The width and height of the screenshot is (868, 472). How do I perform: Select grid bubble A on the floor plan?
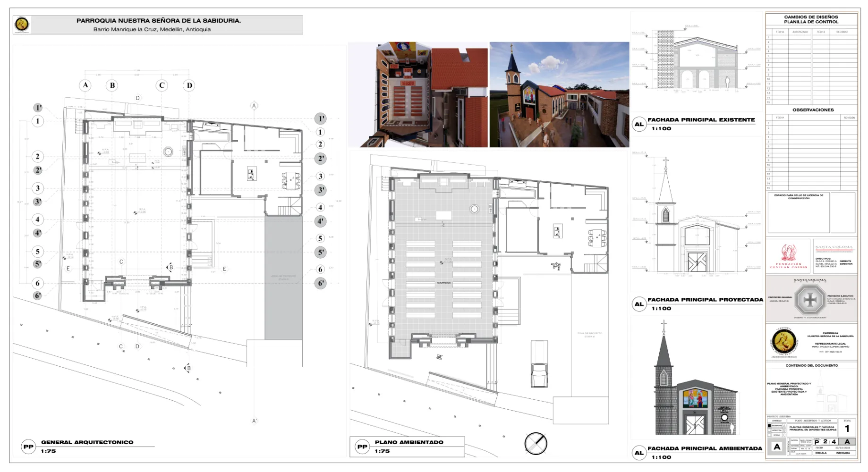coord(85,85)
